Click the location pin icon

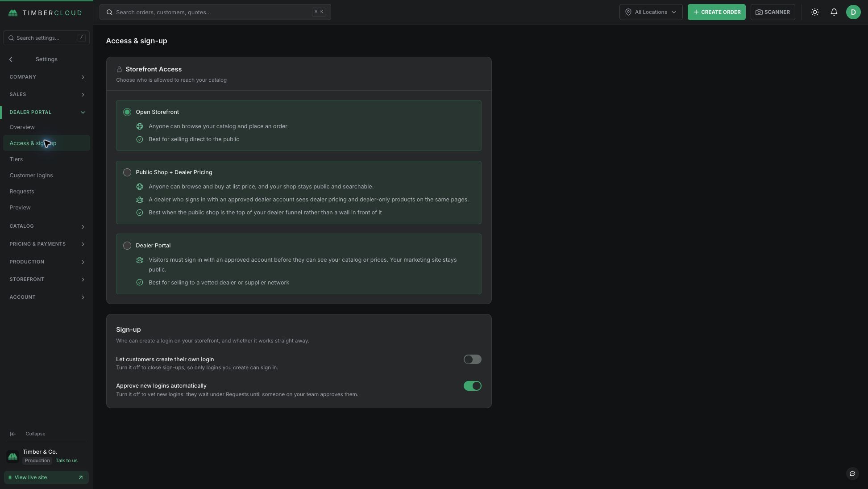point(628,12)
